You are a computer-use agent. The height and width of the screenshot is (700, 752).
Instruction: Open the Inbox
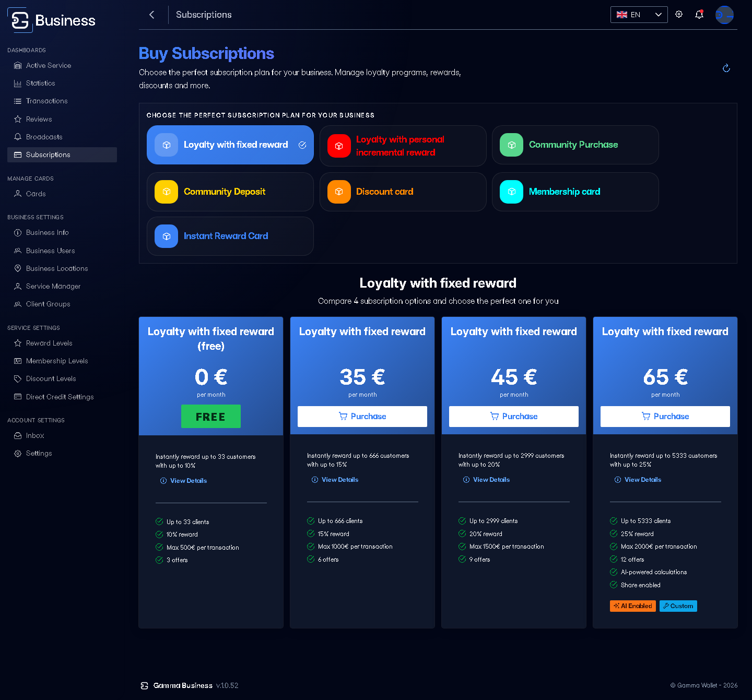point(62,435)
